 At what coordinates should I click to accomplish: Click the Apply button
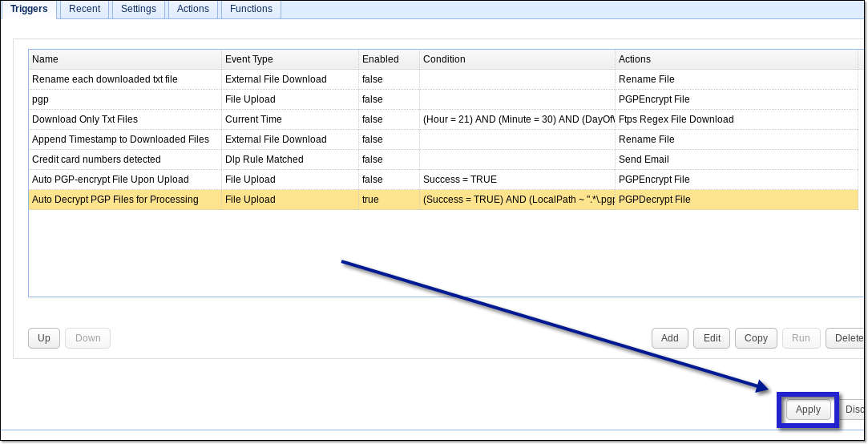(808, 410)
